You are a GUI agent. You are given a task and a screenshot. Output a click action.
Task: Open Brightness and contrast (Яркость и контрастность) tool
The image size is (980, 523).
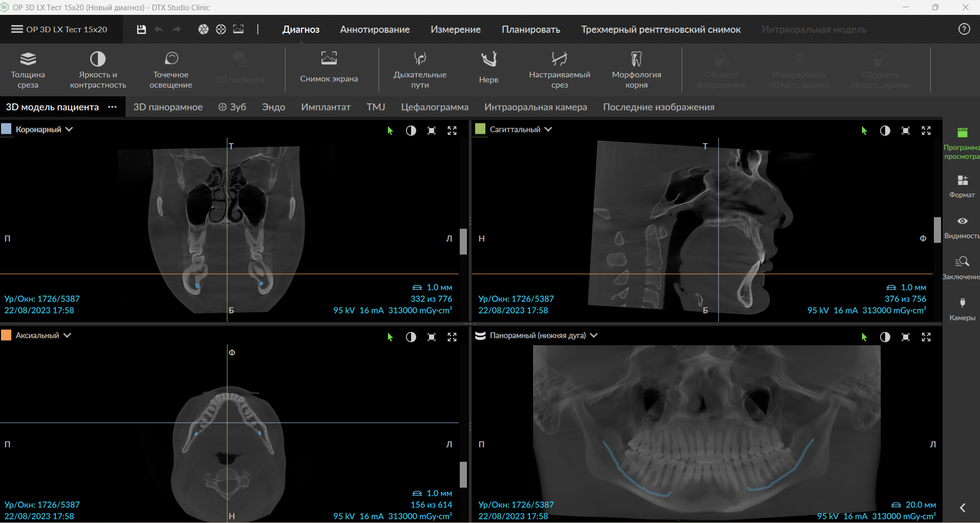coord(98,69)
